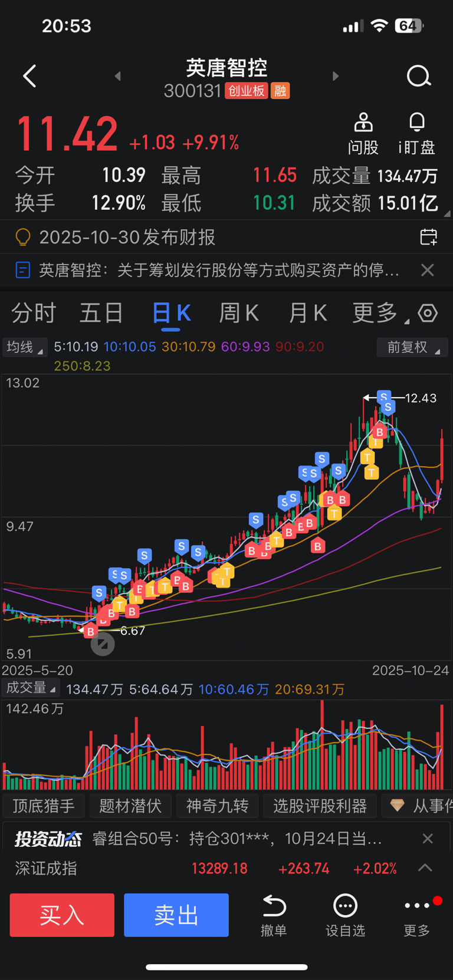The image size is (453, 980).
Task: Switch to the 分时 tab
Action: [34, 313]
